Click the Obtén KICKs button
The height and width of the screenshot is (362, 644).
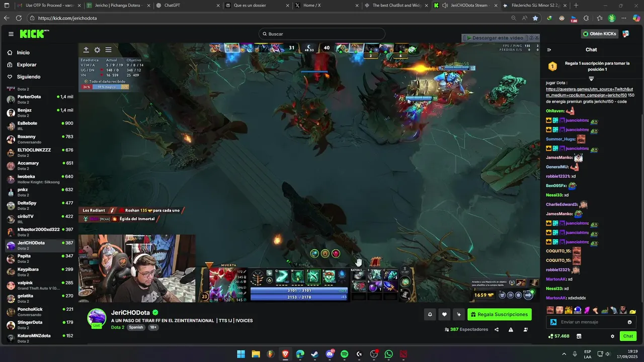pos(599,34)
